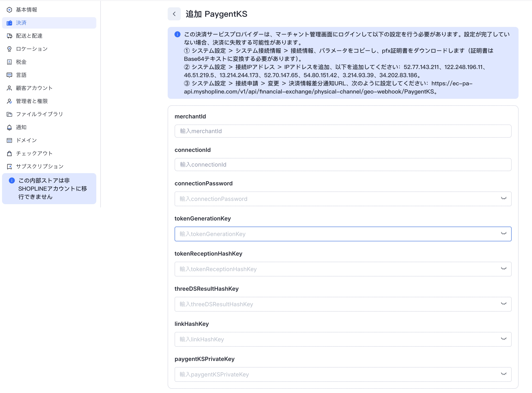Click the threeDSResultHashKey label text
532x393 pixels.
(206, 289)
